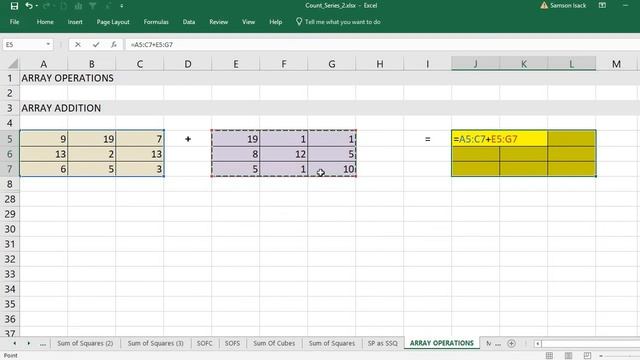
Task: Click the Tell me what you want to do box
Action: pyautogui.click(x=338, y=22)
